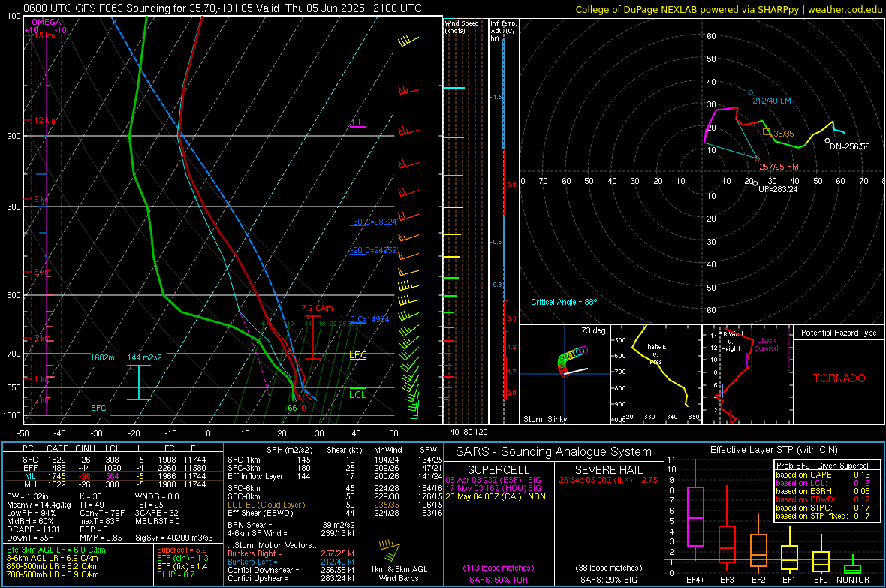
Task: Click the 'Wind Speed (knots)' panel header
Action: coord(462,26)
